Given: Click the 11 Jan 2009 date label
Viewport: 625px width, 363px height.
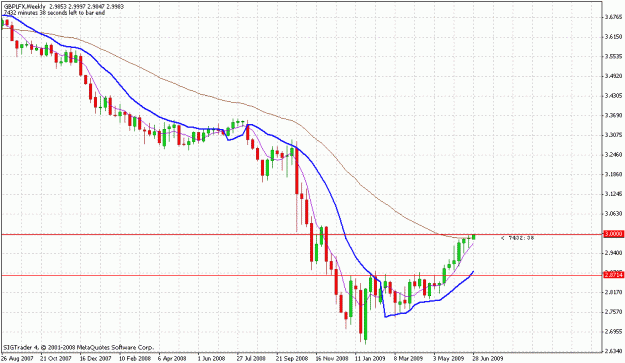Looking at the screenshot, I should (x=370, y=359).
